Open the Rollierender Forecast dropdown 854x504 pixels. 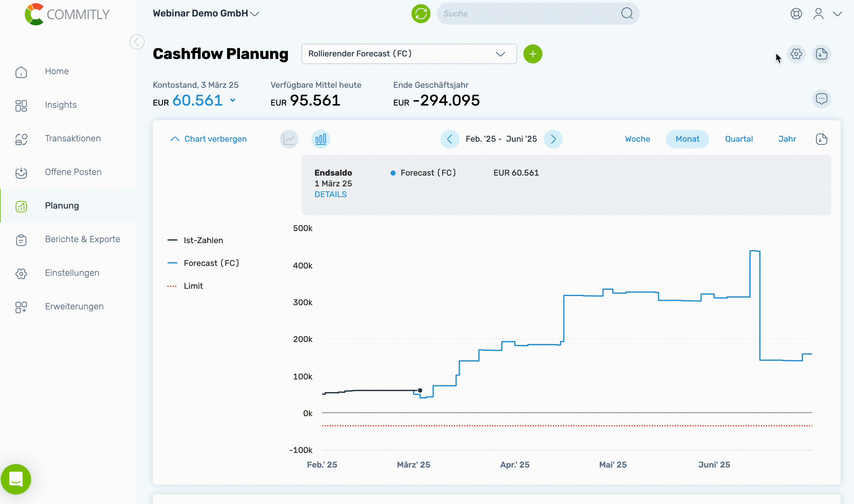409,54
